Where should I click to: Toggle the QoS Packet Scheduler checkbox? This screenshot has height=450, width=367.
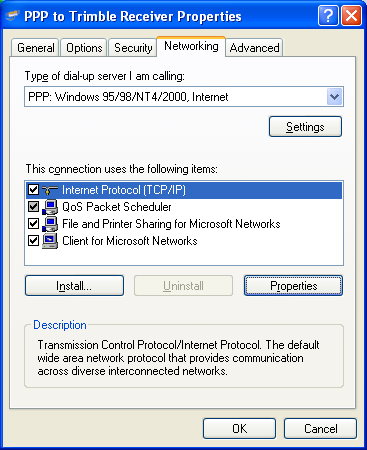33,207
